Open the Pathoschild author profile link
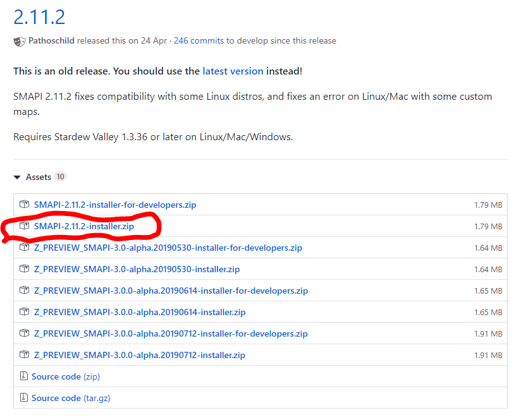The height and width of the screenshot is (420, 521). point(51,40)
